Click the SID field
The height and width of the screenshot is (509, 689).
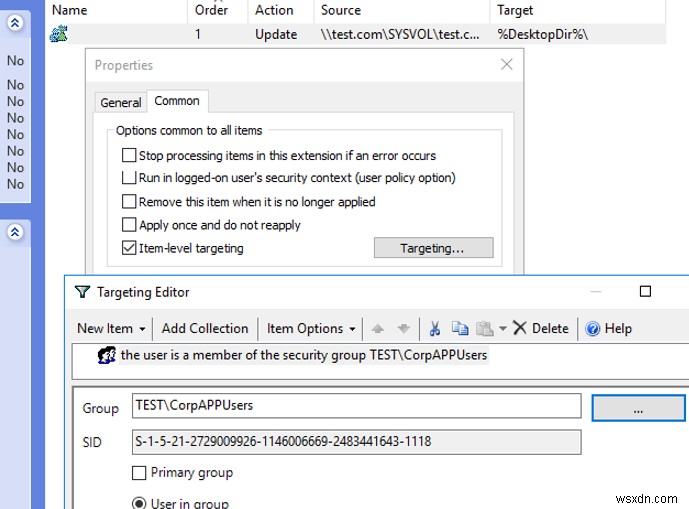[x=356, y=442]
